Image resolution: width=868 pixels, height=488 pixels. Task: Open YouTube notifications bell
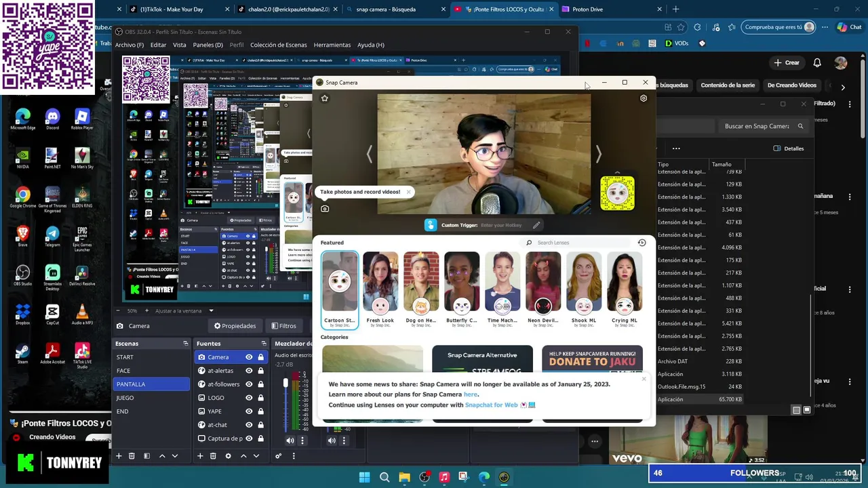[x=817, y=62]
